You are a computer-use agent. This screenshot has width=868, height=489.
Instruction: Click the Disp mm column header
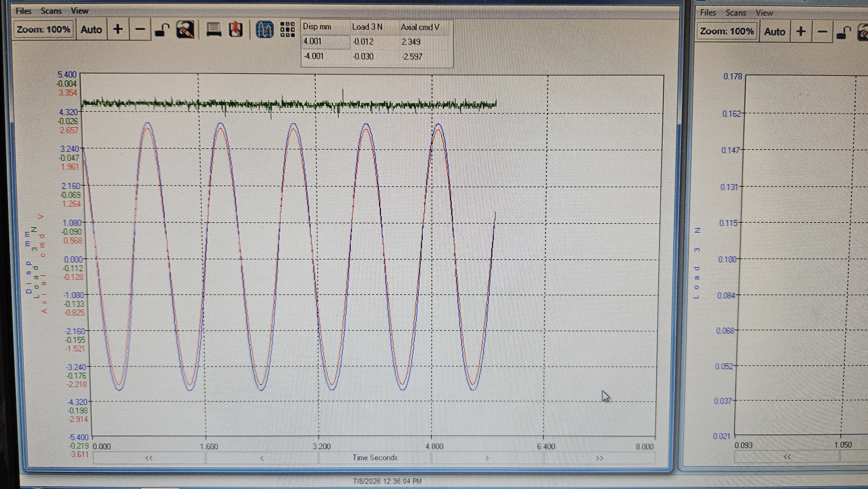coord(317,27)
